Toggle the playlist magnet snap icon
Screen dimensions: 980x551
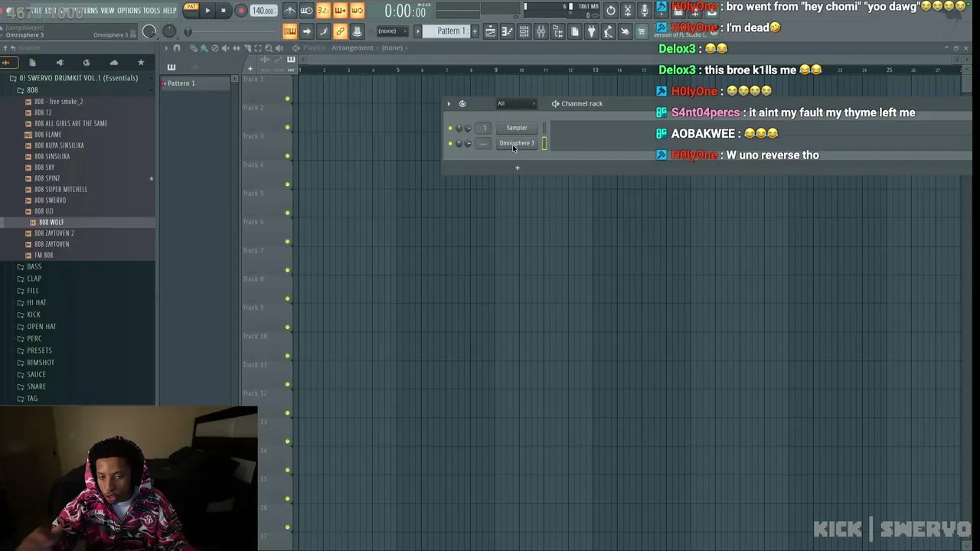[x=177, y=48]
